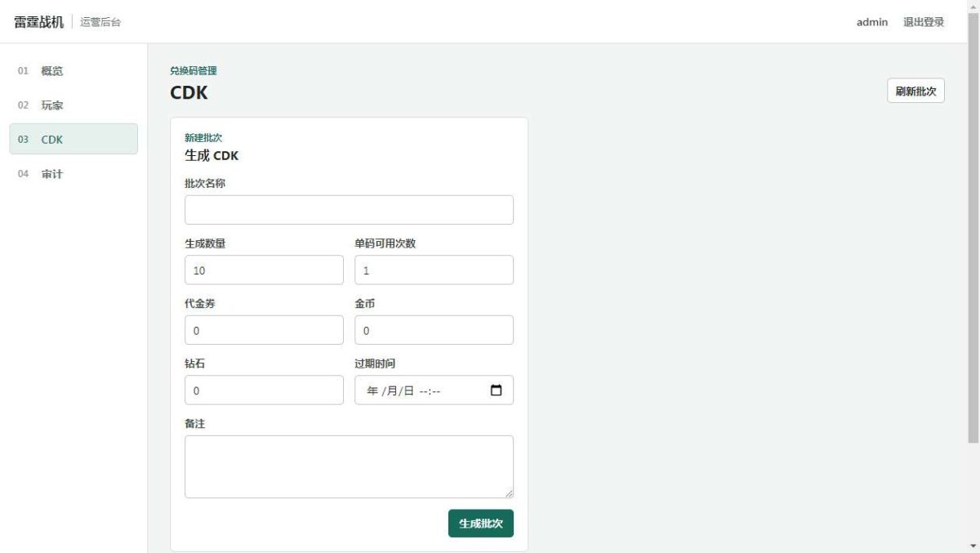980x553 pixels.
Task: Click into the 钻石 amount field
Action: pyautogui.click(x=264, y=390)
